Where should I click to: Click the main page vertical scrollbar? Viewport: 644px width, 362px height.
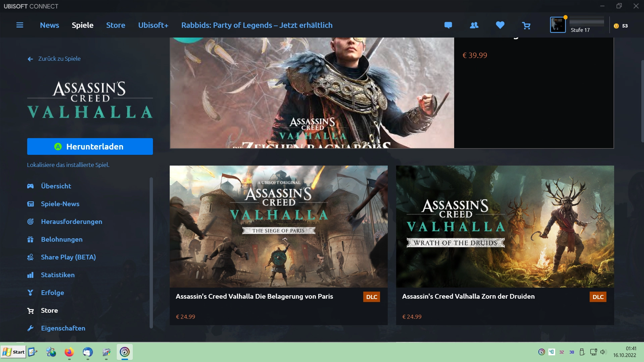[x=642, y=101]
